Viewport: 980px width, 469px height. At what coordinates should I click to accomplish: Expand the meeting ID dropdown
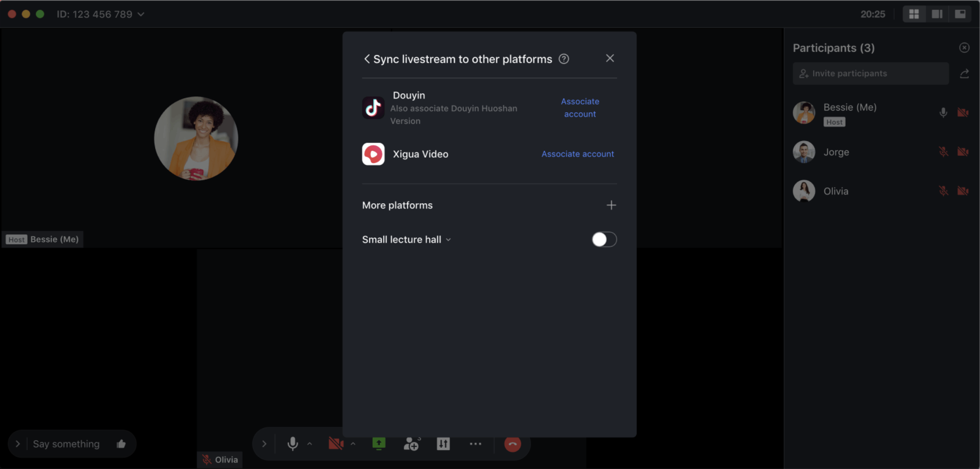[141, 14]
